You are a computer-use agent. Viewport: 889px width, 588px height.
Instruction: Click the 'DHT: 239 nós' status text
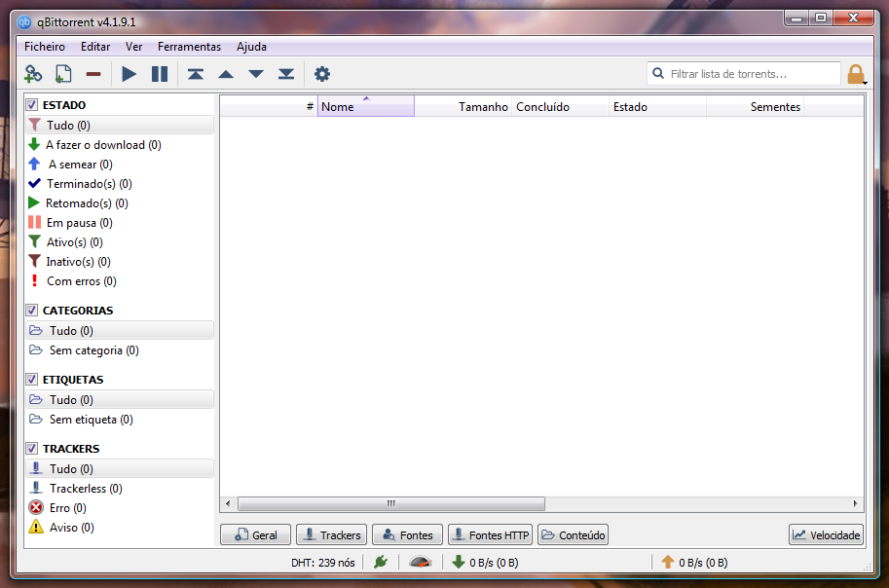click(x=323, y=563)
